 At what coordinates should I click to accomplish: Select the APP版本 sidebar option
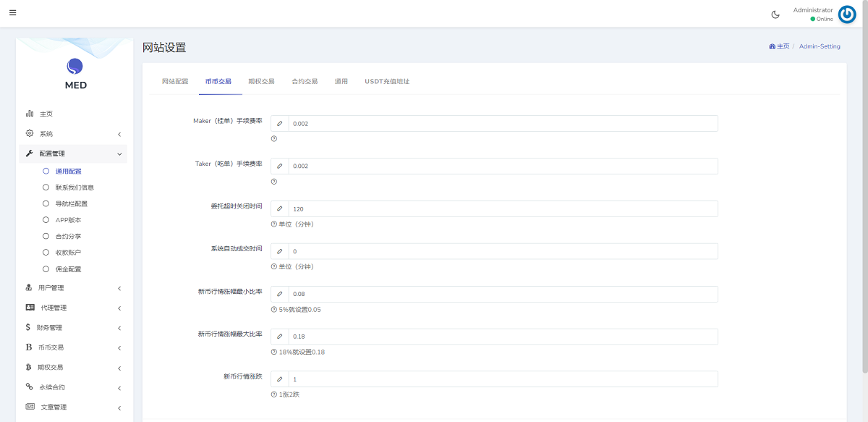tap(68, 220)
